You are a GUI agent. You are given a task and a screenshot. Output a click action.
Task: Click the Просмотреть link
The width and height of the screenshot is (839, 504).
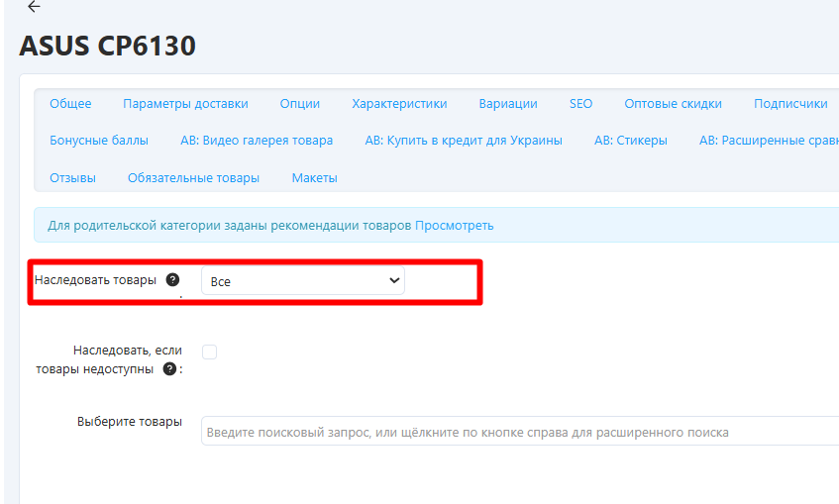click(x=455, y=226)
